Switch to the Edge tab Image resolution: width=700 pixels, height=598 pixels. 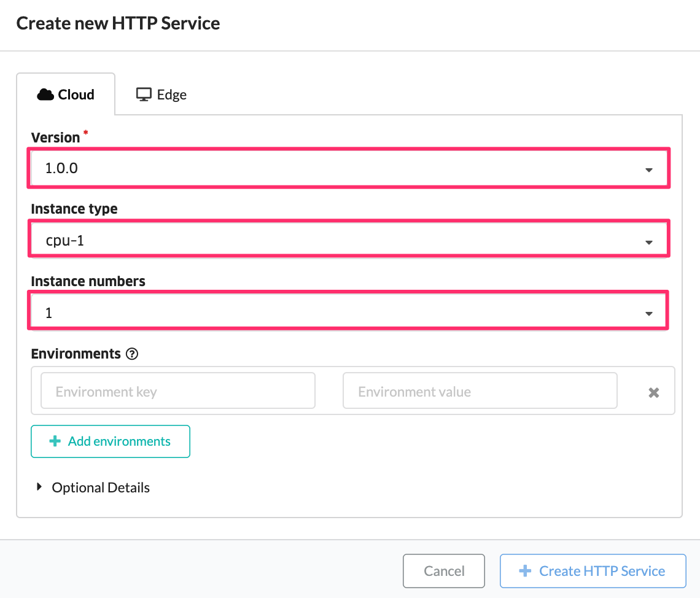[161, 95]
